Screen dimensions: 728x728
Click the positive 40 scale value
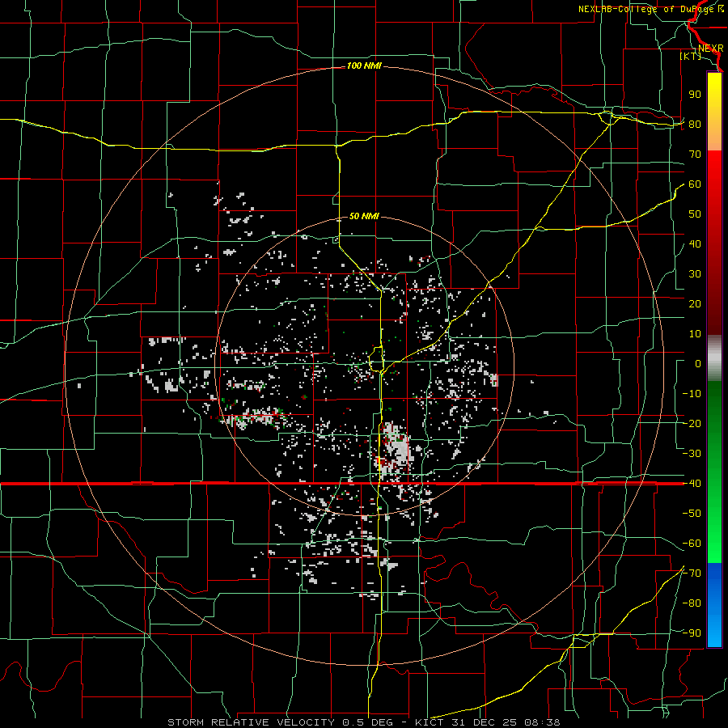(x=695, y=244)
